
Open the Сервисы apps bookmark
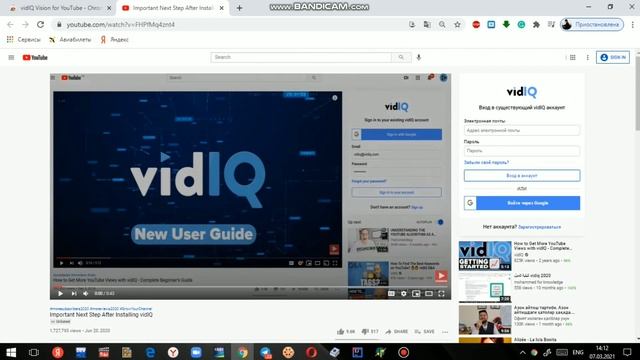click(24, 40)
